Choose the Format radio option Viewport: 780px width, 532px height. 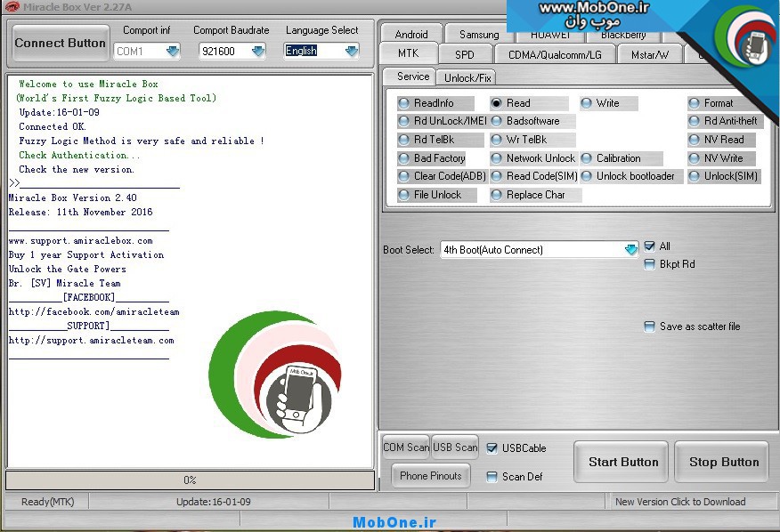(x=695, y=103)
